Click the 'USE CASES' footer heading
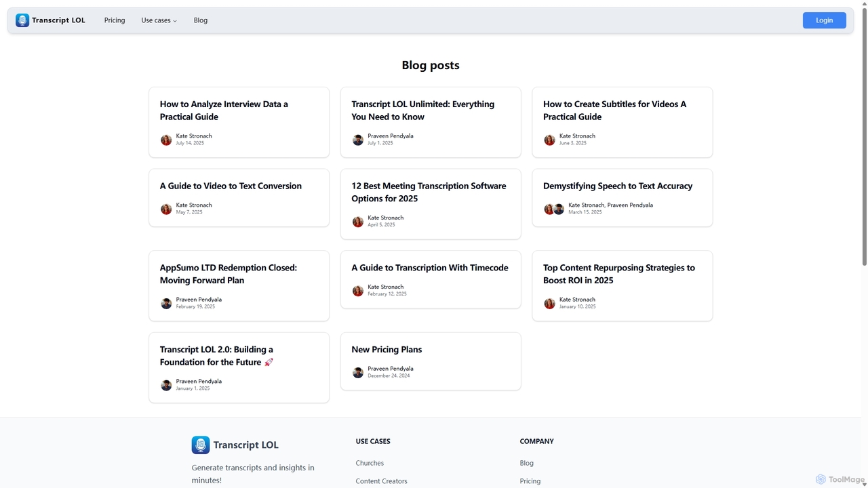The height and width of the screenshot is (488, 868). pyautogui.click(x=373, y=441)
